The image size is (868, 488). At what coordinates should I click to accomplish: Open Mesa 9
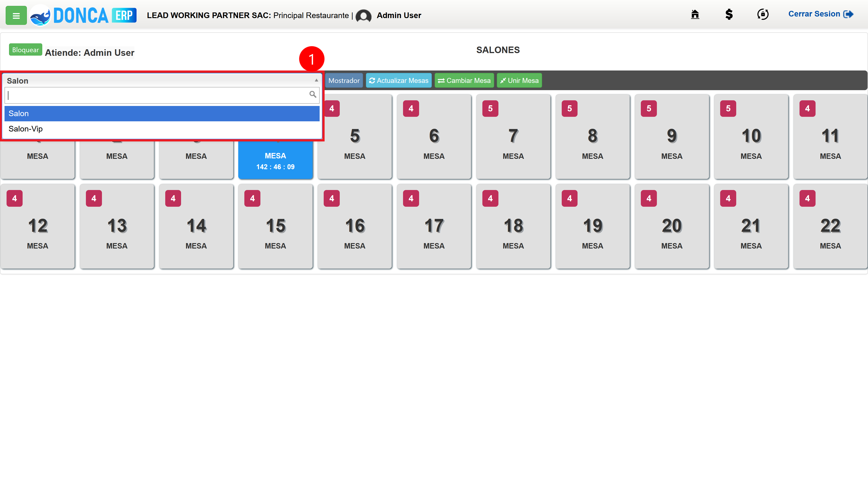tap(672, 136)
